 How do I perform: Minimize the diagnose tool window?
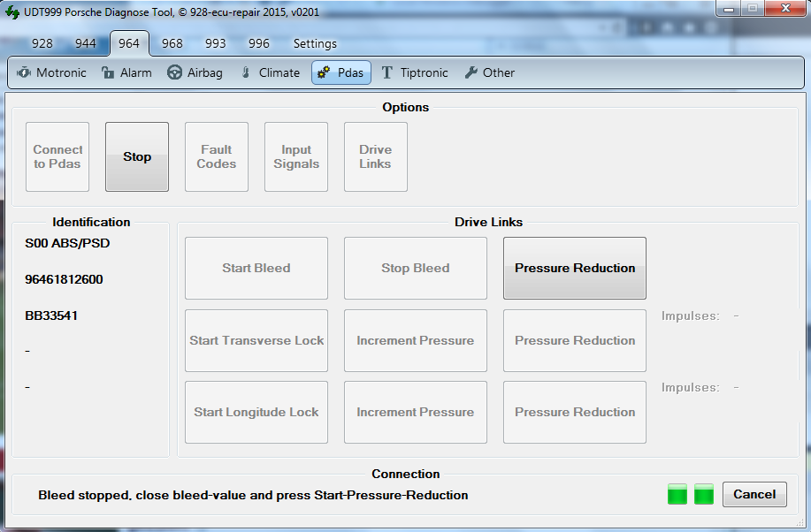(729, 9)
